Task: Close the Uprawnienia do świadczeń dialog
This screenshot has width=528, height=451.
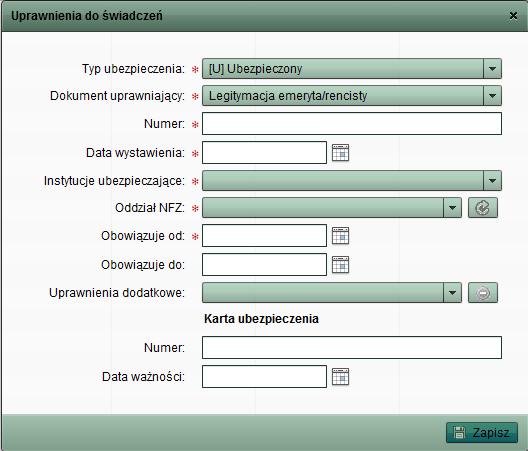Action: click(x=513, y=15)
